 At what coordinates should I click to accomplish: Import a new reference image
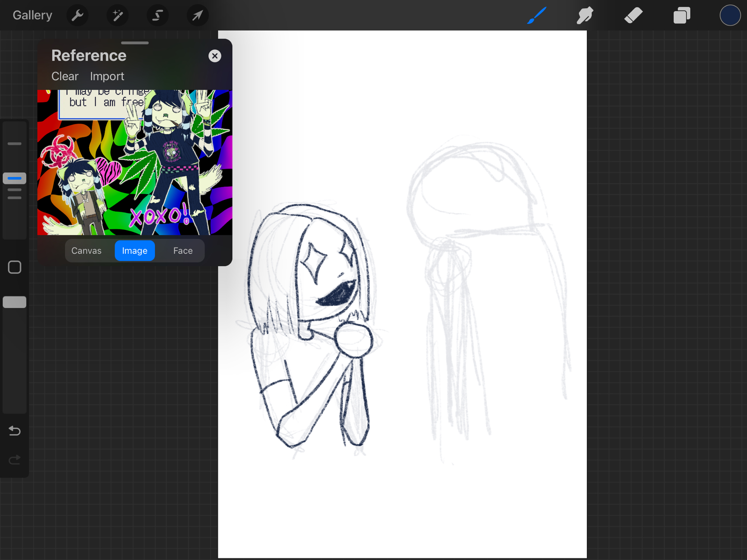(x=107, y=76)
